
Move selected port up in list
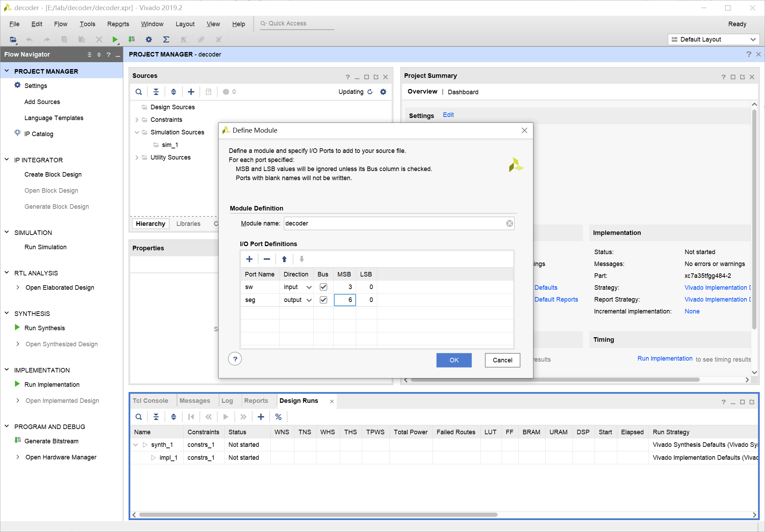point(284,259)
